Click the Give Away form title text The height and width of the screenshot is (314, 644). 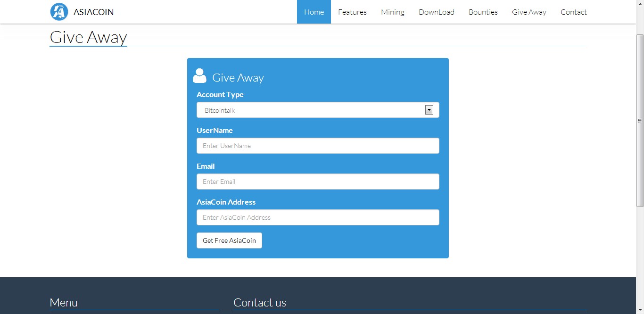pyautogui.click(x=238, y=78)
